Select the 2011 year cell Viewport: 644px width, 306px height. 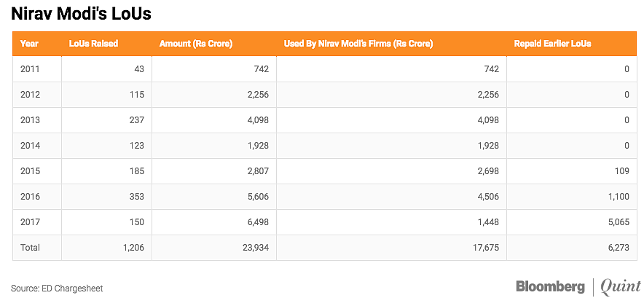[x=30, y=69]
